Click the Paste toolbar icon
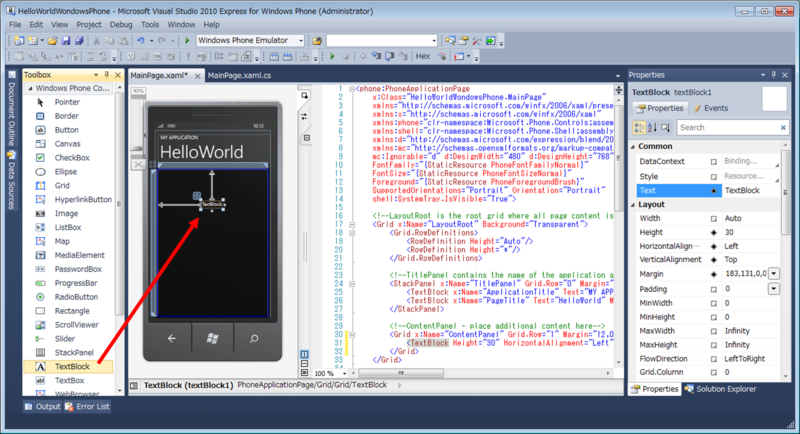800x434 pixels. coord(123,40)
